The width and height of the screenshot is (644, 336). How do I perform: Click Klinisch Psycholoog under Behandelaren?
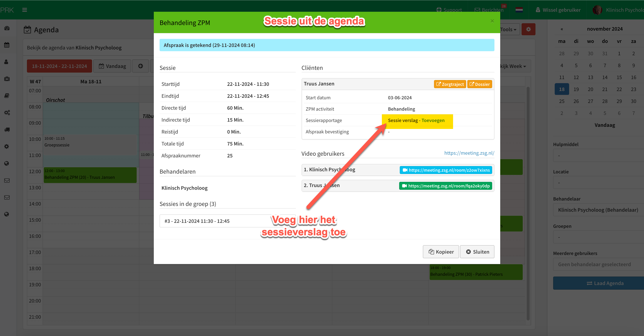click(185, 188)
